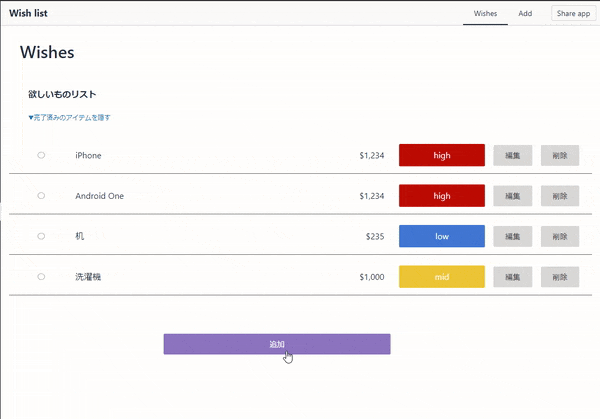Viewport: 600px width, 419px height.
Task: Click the $235 price
Action: tap(375, 236)
